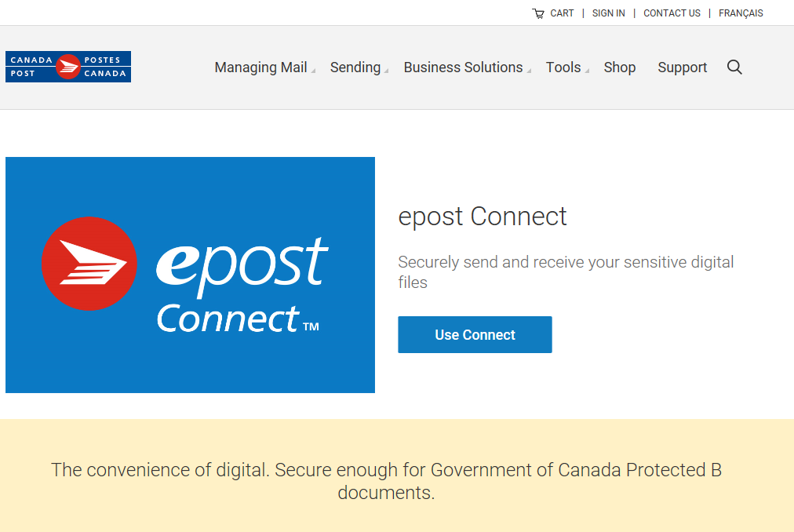Screen dimensions: 794x532
Task: Click the CONTACT US link
Action: (672, 13)
